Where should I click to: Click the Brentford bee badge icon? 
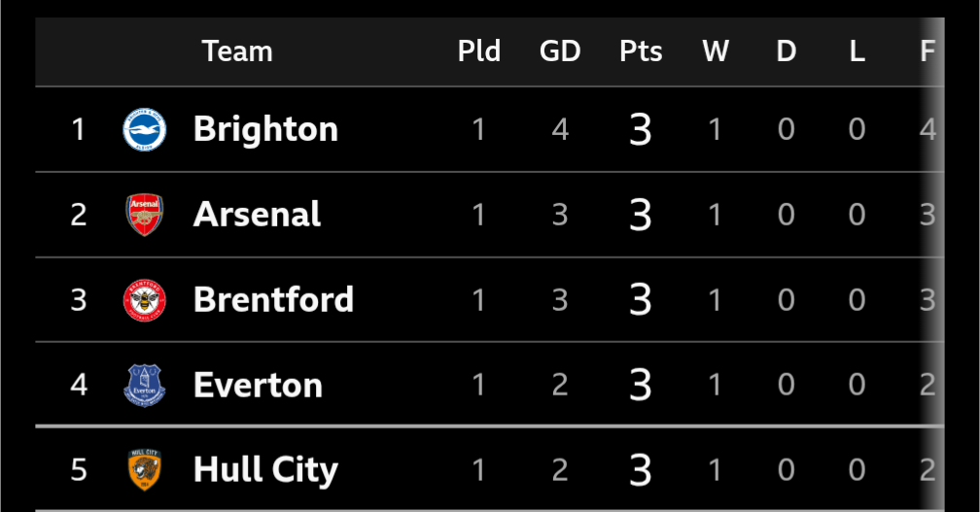pyautogui.click(x=144, y=299)
